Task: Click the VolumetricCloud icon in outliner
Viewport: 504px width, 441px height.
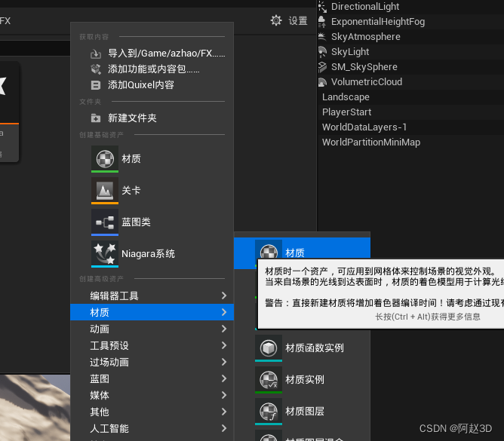Action: click(x=322, y=82)
